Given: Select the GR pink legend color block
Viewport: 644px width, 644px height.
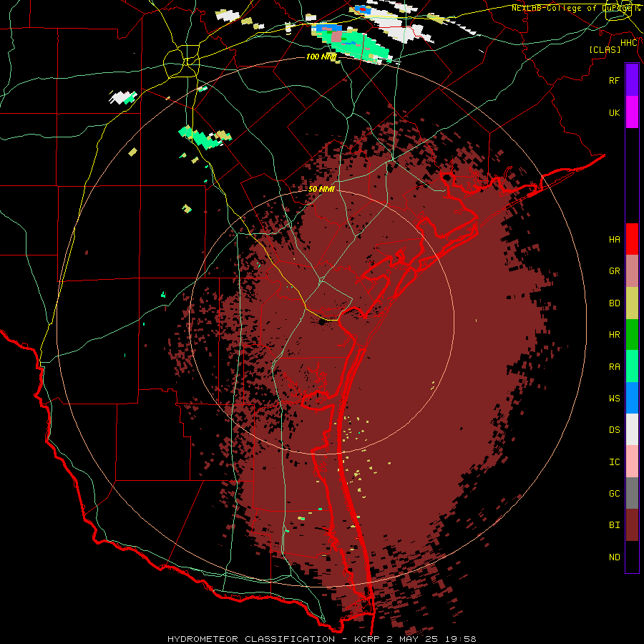Looking at the screenshot, I should (632, 271).
